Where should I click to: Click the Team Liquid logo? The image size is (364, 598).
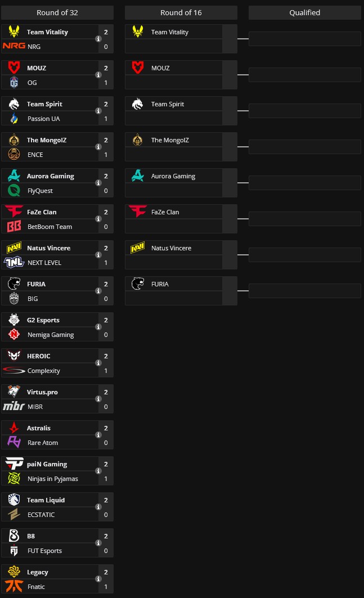14,500
